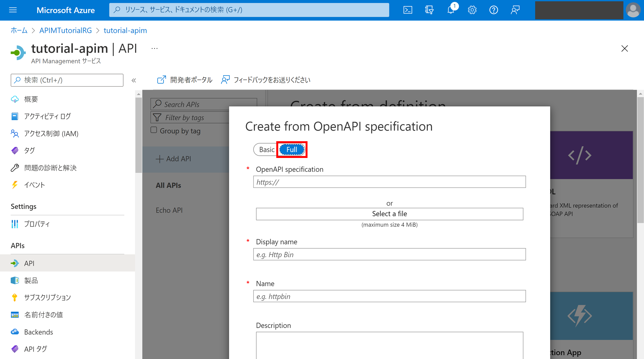The height and width of the screenshot is (359, 644).
Task: Open the ellipsis menu beside tutorial-apim
Action: click(154, 48)
